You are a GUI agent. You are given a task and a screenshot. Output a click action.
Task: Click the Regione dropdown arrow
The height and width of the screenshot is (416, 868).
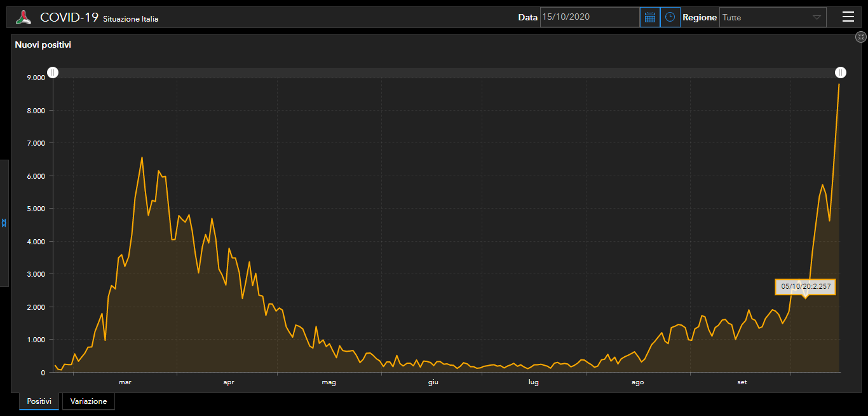[x=817, y=18]
